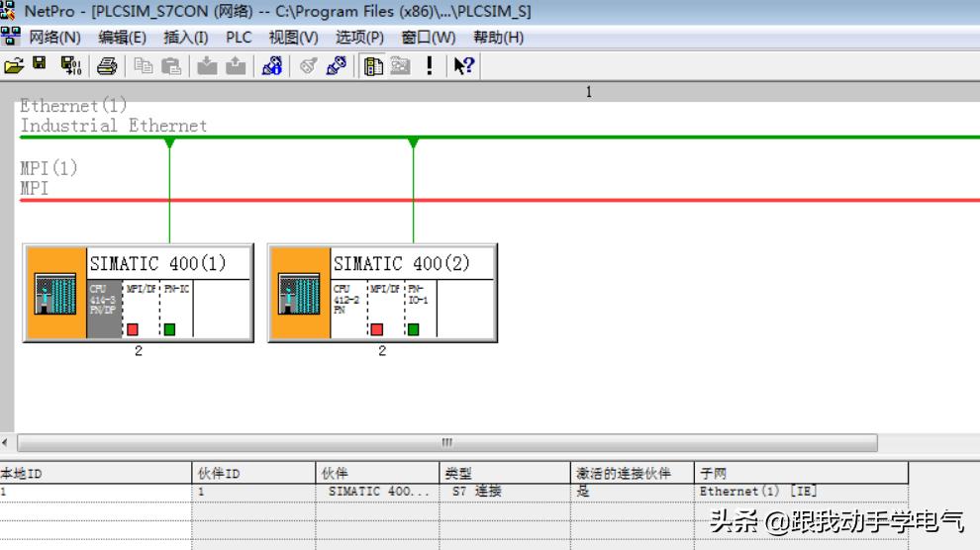Click the horizontal scrollbar thumb
Screen dimensions: 980x550
point(446,442)
